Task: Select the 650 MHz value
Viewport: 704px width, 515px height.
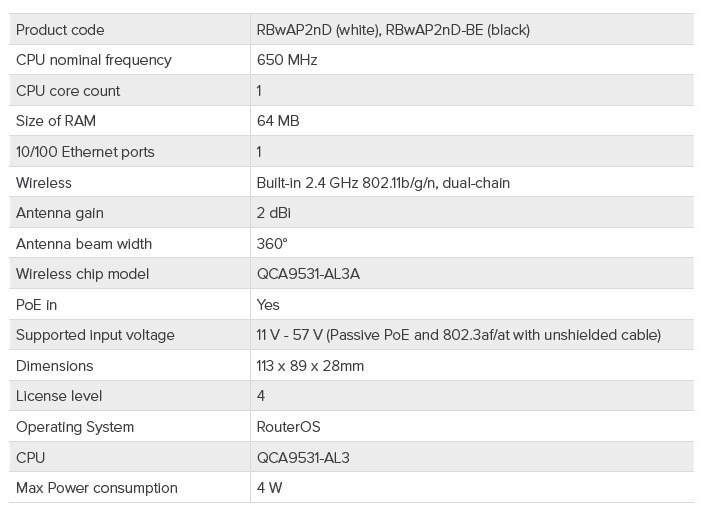Action: point(287,60)
